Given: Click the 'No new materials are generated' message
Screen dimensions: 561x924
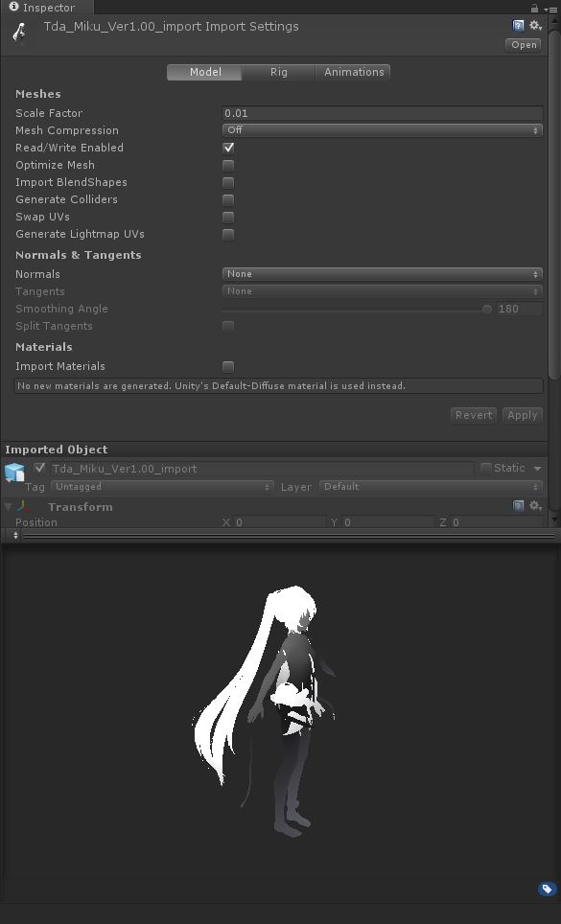Looking at the screenshot, I should [278, 386].
